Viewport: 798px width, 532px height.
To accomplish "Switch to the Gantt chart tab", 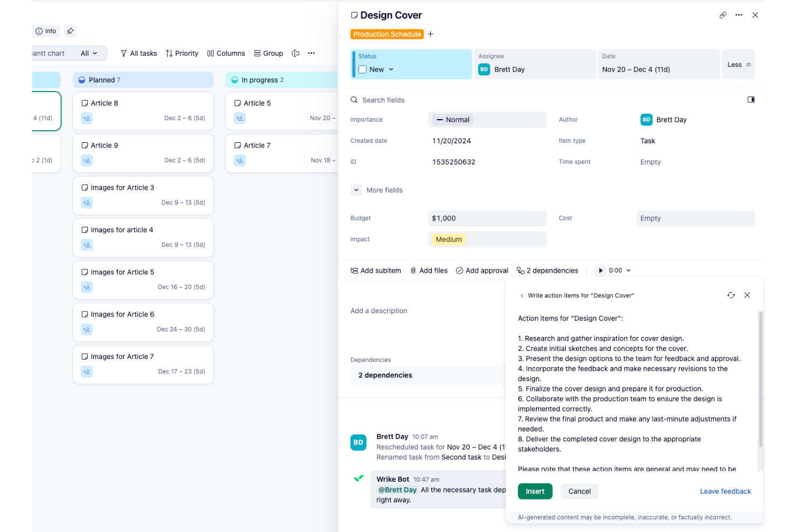I will click(47, 53).
